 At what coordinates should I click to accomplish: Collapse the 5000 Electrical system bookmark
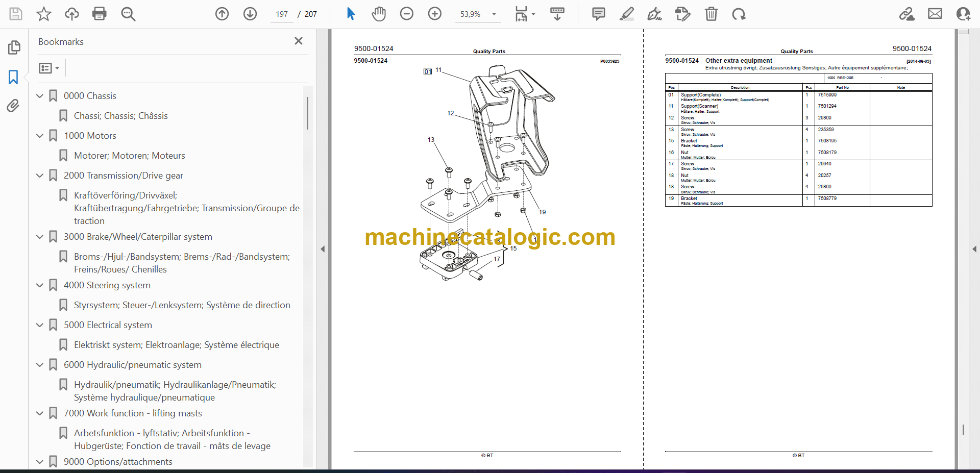pyautogui.click(x=40, y=325)
